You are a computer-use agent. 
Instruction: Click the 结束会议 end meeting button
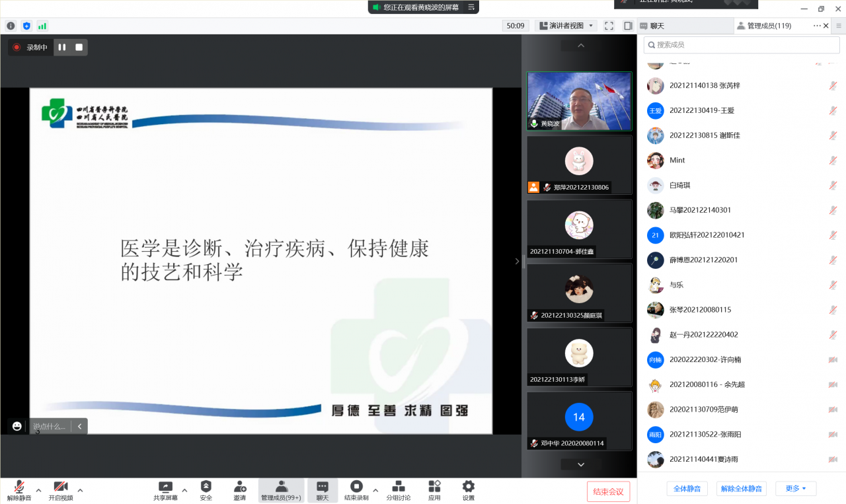point(607,491)
